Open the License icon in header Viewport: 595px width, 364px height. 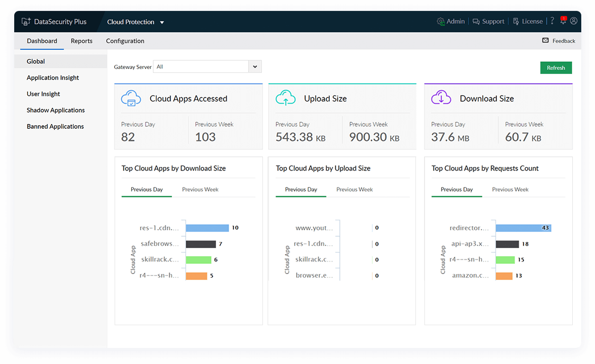pyautogui.click(x=516, y=22)
